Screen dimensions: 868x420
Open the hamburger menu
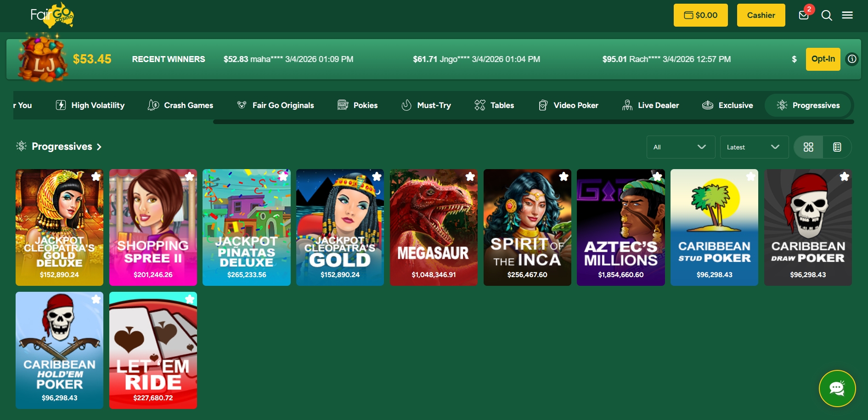pos(847,15)
